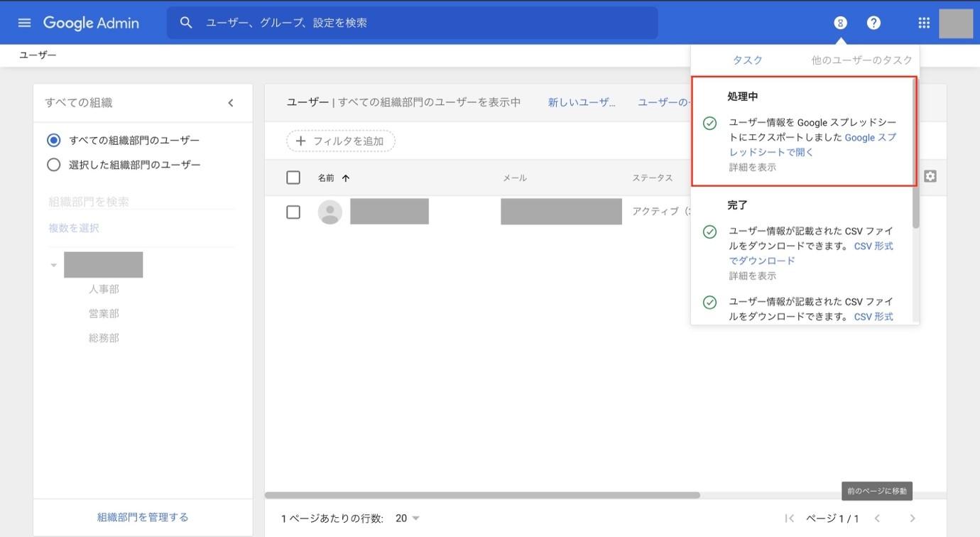Viewport: 980px width, 537px height.
Task: Collapse the organization tree disclosure triangle
Action: [x=53, y=264]
